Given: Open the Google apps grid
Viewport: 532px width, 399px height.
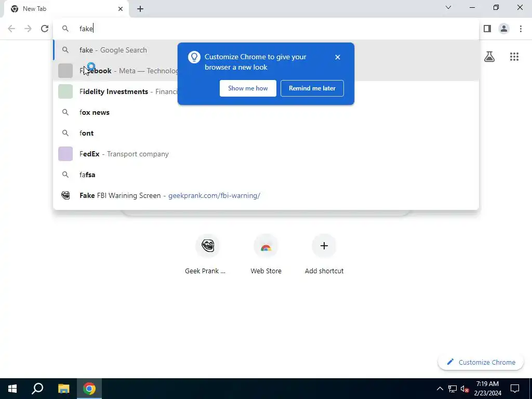Looking at the screenshot, I should coord(514,57).
